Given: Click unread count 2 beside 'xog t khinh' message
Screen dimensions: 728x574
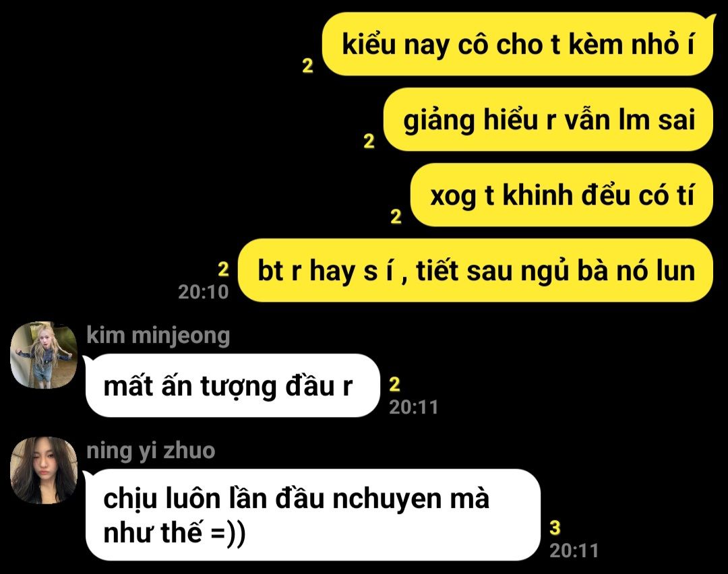Looking at the screenshot, I should [396, 216].
